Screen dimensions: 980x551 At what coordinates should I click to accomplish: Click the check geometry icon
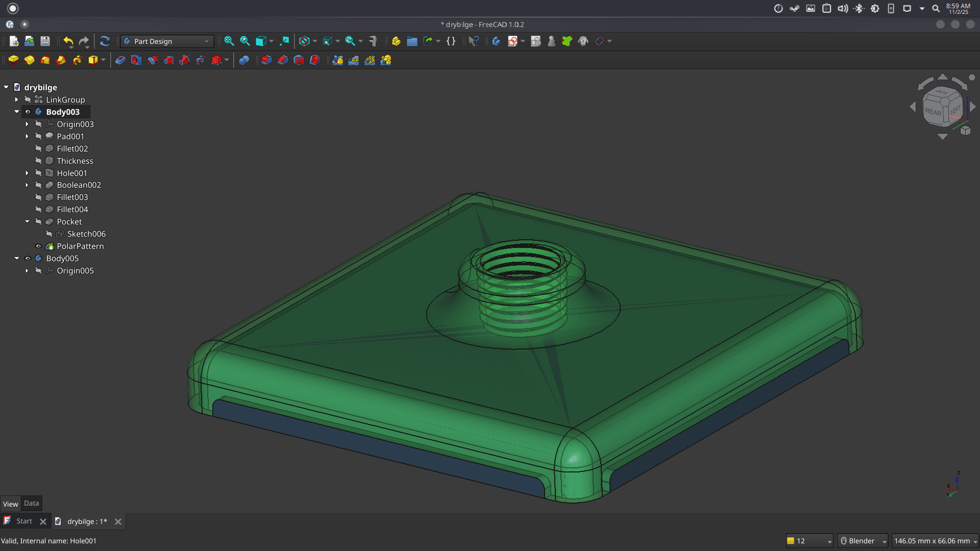551,41
